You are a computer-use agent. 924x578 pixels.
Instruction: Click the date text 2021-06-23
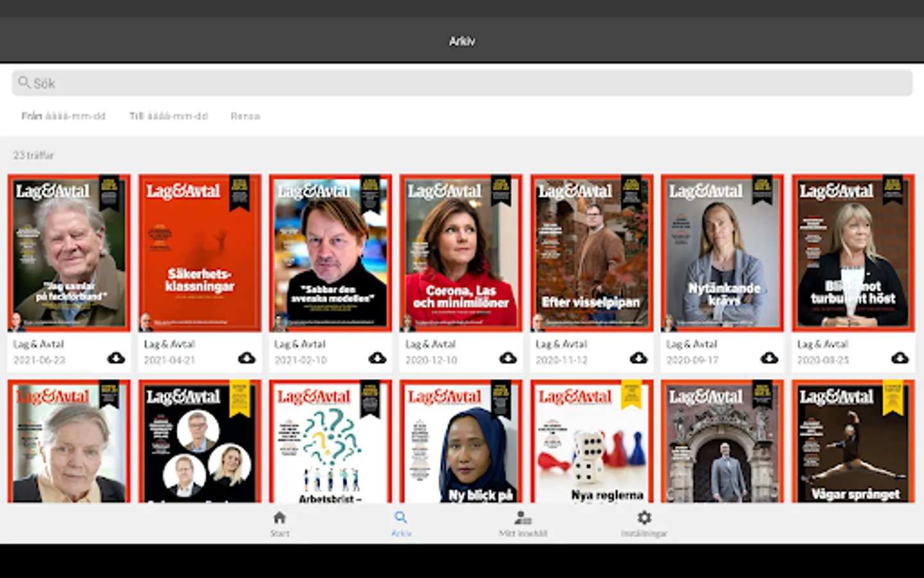pos(39,360)
